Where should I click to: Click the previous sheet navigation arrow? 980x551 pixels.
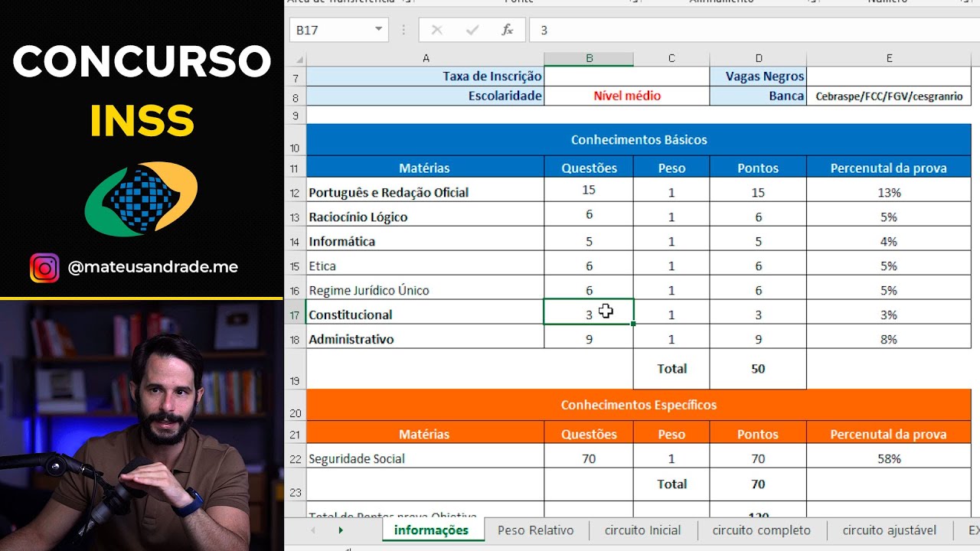pyautogui.click(x=312, y=530)
